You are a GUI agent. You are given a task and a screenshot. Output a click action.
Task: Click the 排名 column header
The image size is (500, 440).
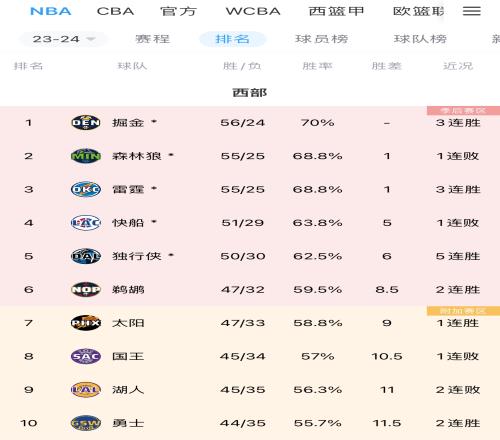[28, 66]
